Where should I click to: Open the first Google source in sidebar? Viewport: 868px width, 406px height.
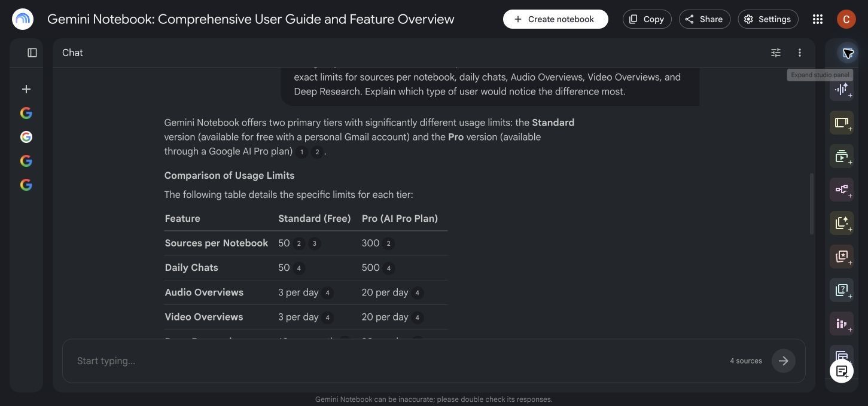(x=26, y=113)
